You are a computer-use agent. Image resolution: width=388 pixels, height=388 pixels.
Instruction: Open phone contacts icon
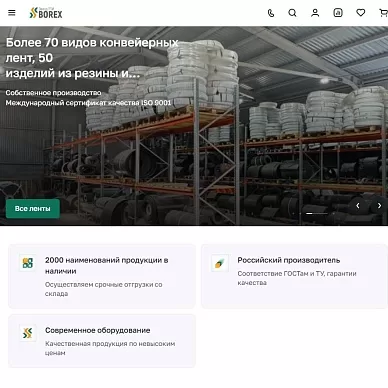click(271, 13)
